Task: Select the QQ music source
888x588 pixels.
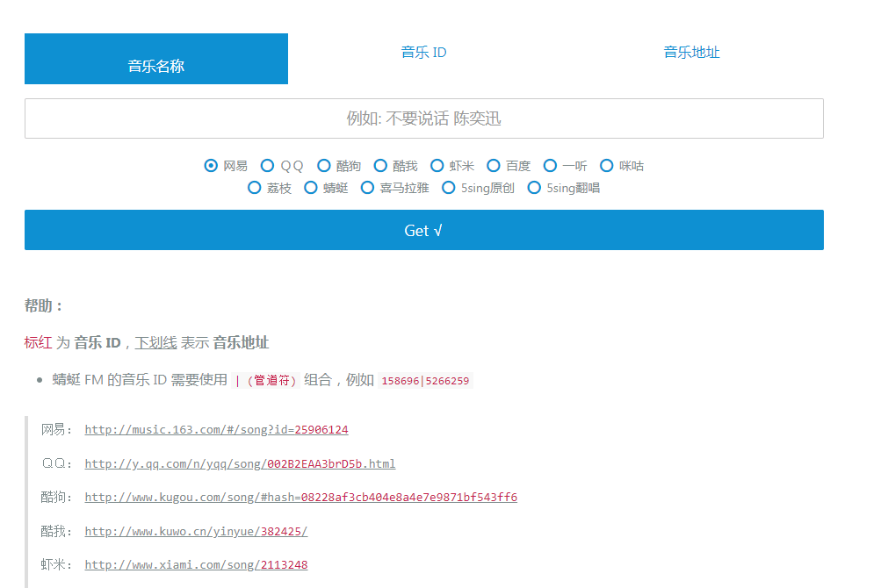Action: click(x=267, y=165)
